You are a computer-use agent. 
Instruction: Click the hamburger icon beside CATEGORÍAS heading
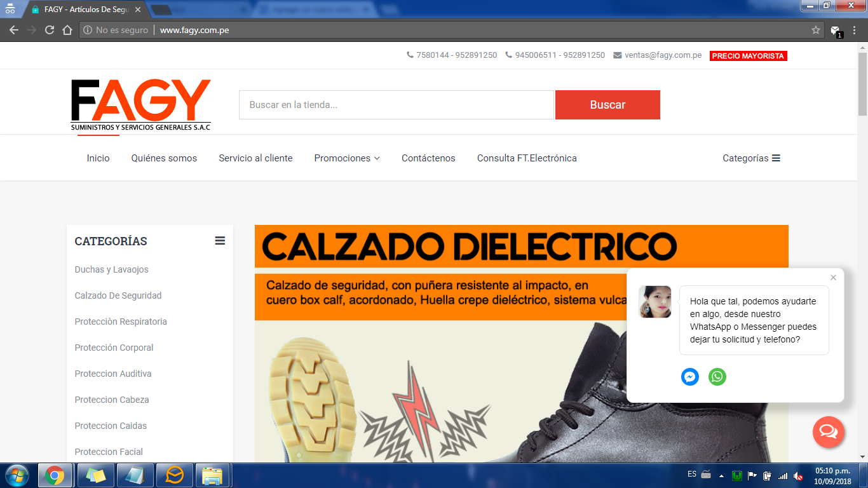[x=220, y=241]
